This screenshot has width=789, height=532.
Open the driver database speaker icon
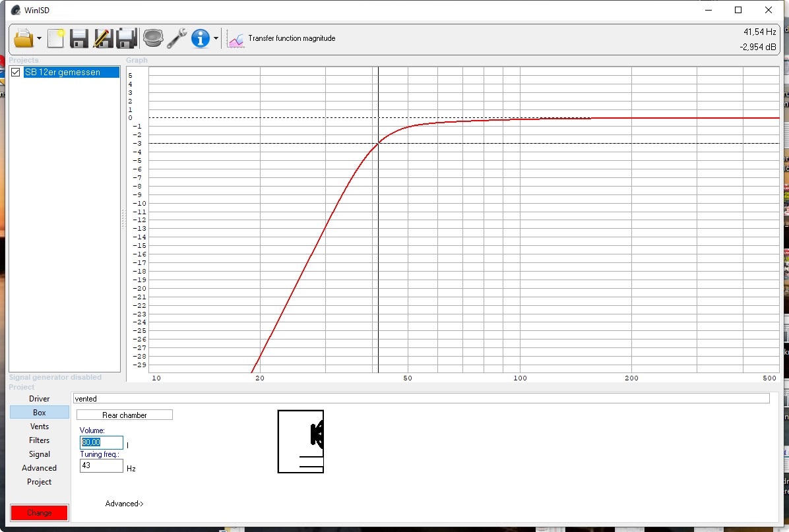pyautogui.click(x=153, y=38)
